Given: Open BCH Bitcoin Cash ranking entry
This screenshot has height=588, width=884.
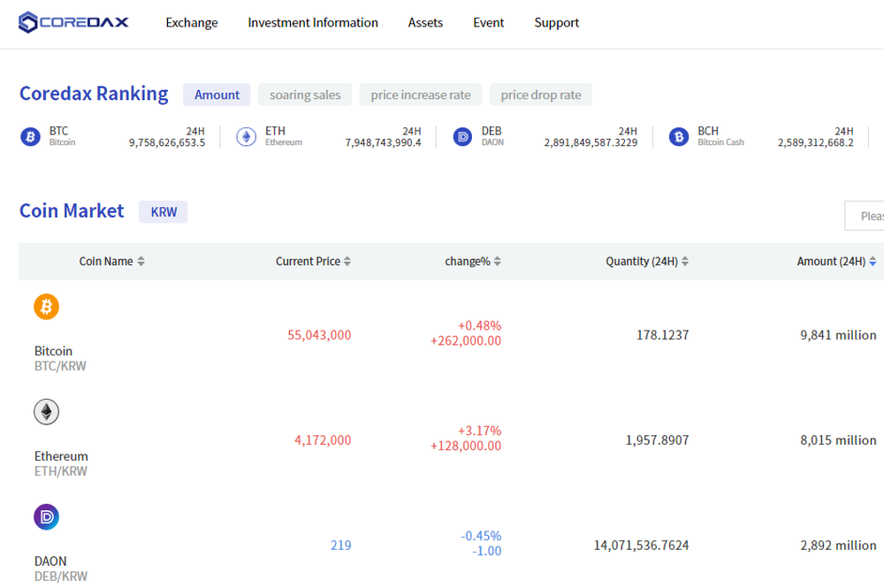Looking at the screenshot, I should (761, 136).
